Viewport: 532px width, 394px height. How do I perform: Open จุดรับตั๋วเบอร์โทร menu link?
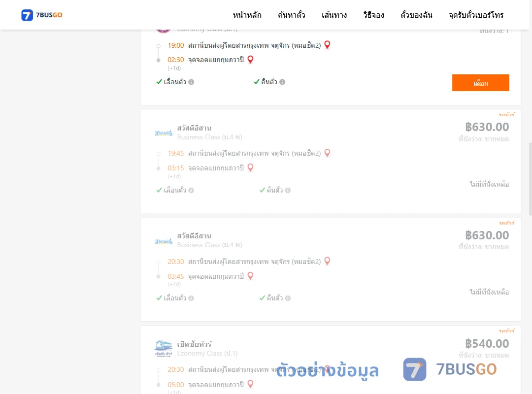coord(476,15)
